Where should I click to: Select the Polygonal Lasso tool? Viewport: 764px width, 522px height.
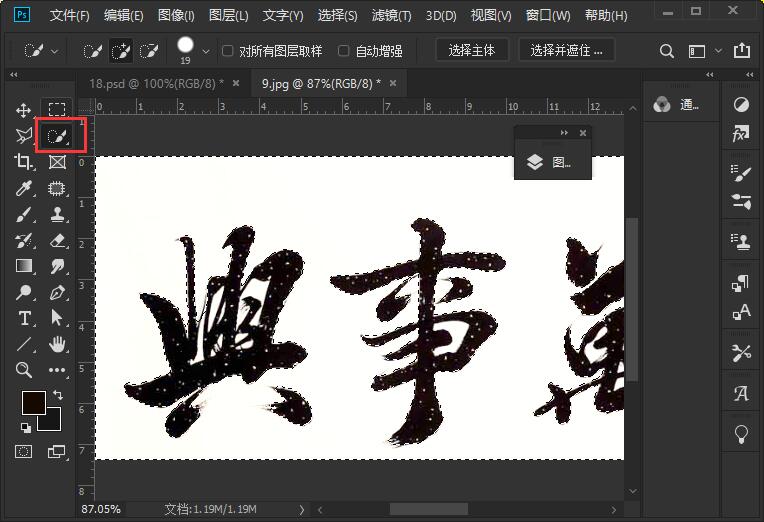point(23,135)
